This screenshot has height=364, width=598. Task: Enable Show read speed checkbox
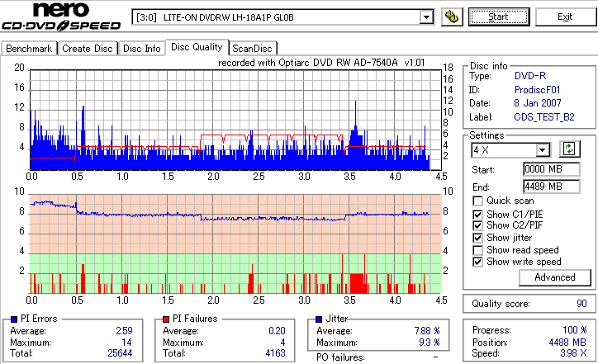coord(477,250)
